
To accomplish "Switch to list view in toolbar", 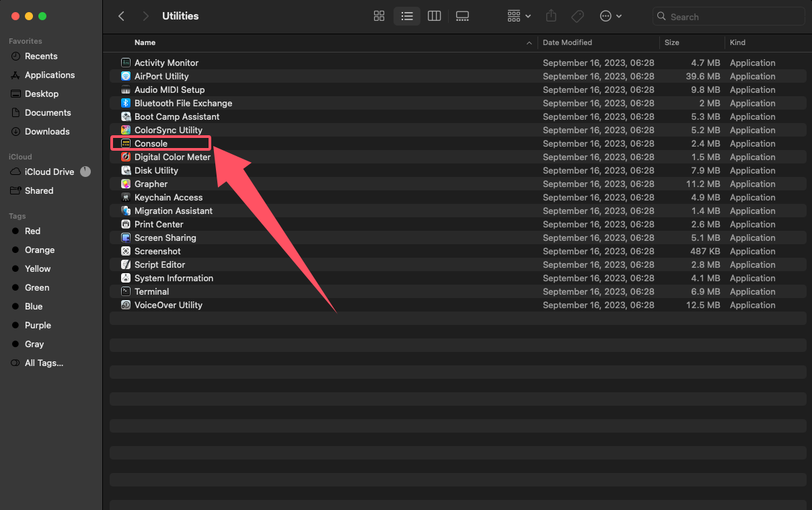I will (407, 16).
